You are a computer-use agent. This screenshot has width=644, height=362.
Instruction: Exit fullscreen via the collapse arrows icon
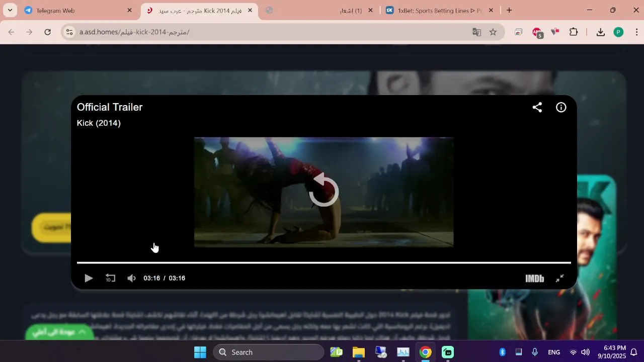(559, 278)
